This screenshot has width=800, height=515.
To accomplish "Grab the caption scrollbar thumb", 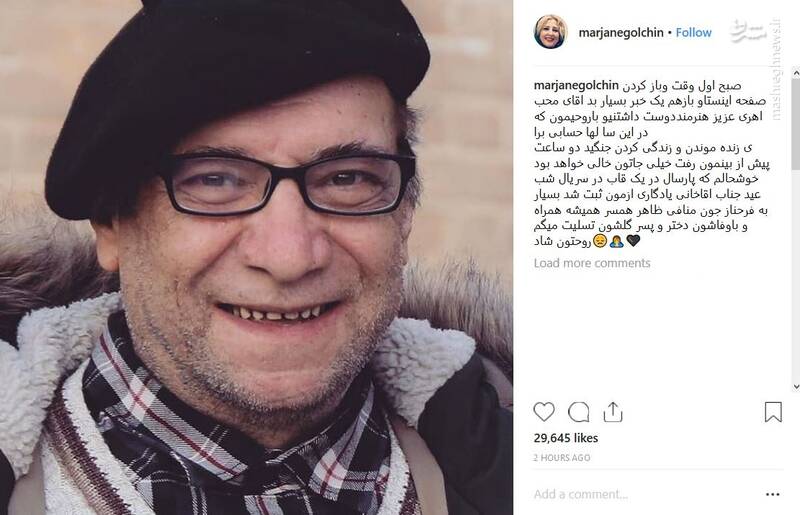I will pos(796,124).
